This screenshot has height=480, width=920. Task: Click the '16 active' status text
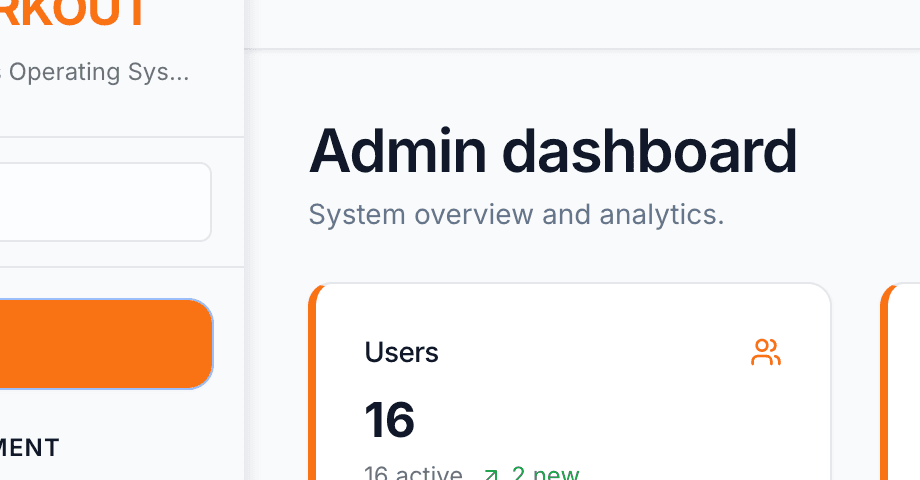click(x=413, y=473)
